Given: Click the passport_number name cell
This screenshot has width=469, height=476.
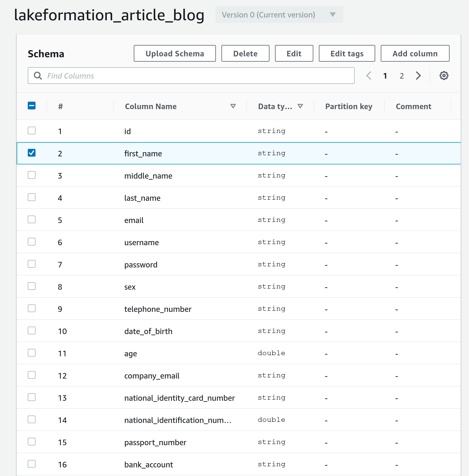Looking at the screenshot, I should point(155,442).
